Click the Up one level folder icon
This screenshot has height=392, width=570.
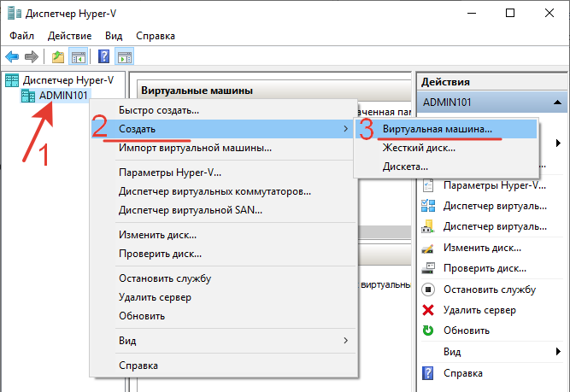58,57
